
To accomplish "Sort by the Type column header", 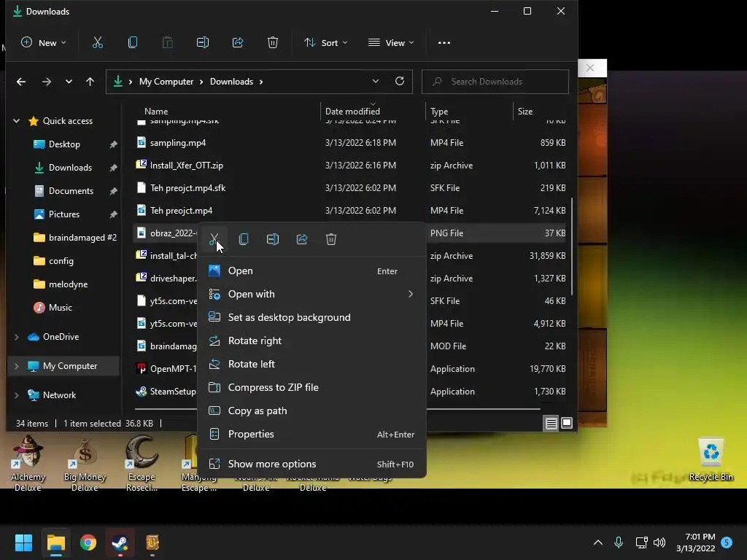I will tap(438, 112).
